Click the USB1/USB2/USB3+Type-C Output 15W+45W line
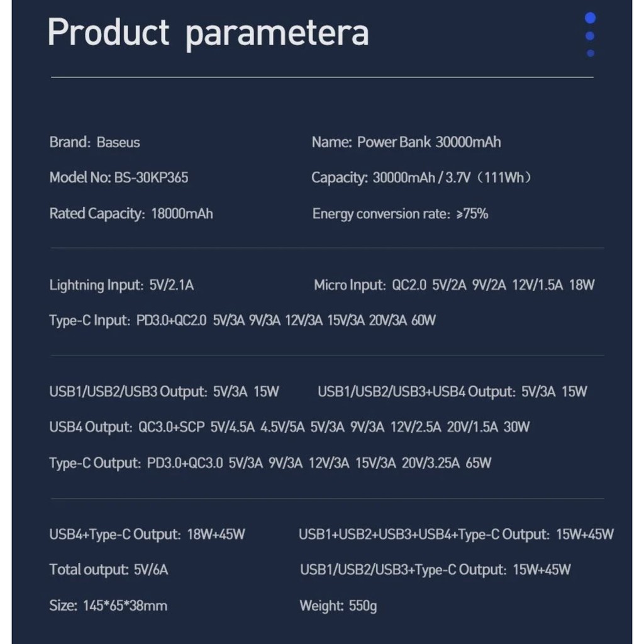Screen dimensions: 644x644 (435, 570)
